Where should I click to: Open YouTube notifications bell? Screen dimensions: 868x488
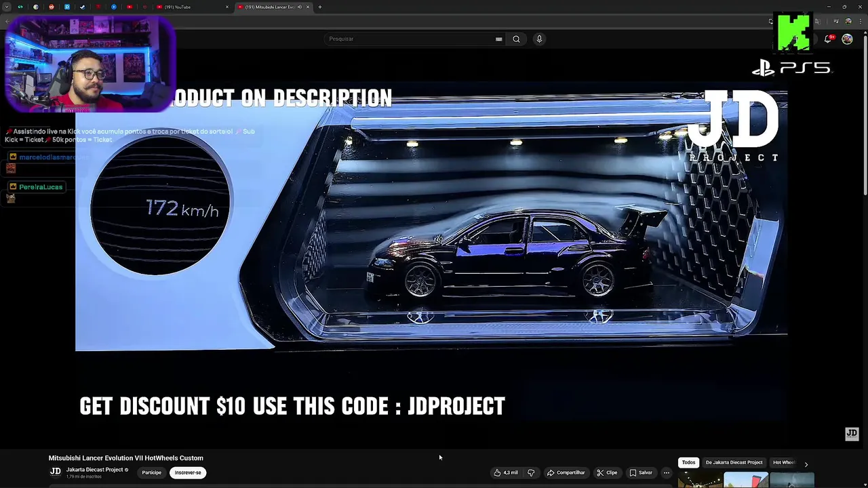coord(828,39)
